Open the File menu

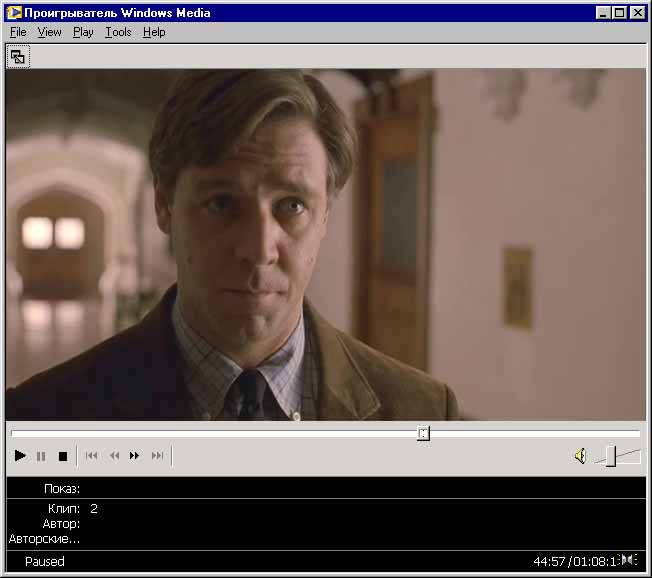pyautogui.click(x=18, y=32)
